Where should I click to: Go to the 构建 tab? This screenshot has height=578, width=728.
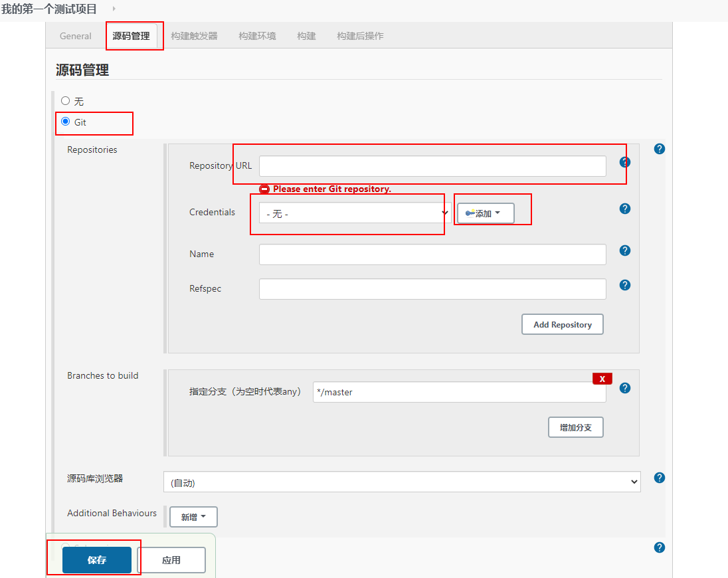(x=306, y=36)
